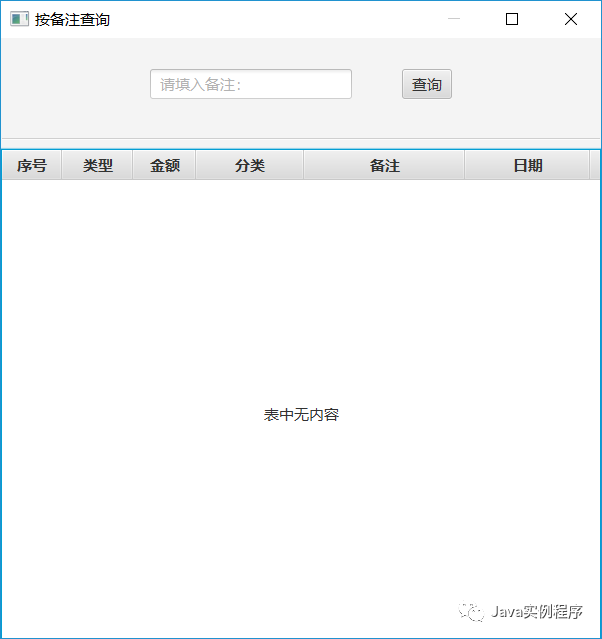Minimize the 按备注查询 window
Image resolution: width=602 pixels, height=639 pixels.
(x=454, y=19)
